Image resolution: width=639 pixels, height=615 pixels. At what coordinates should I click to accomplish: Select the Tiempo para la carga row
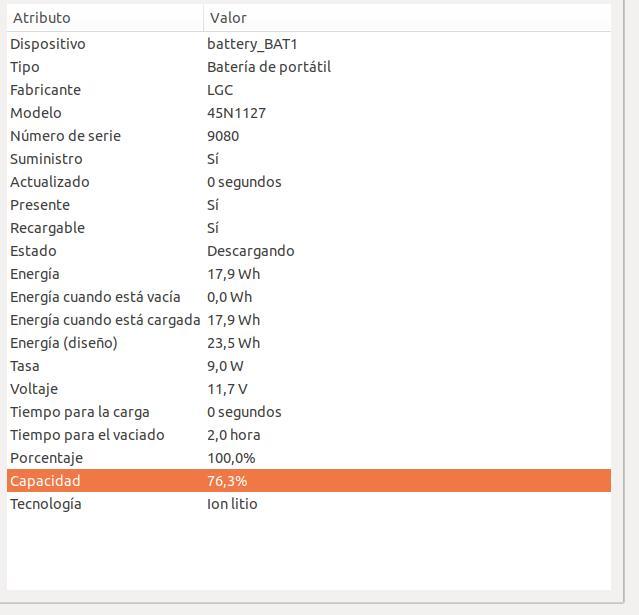[x=308, y=412]
